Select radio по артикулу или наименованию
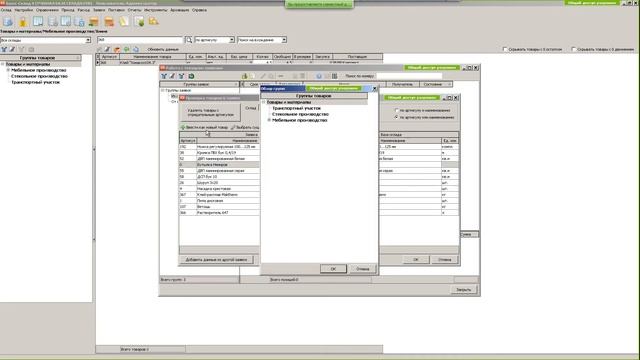This screenshot has width=640, height=360. point(396,117)
